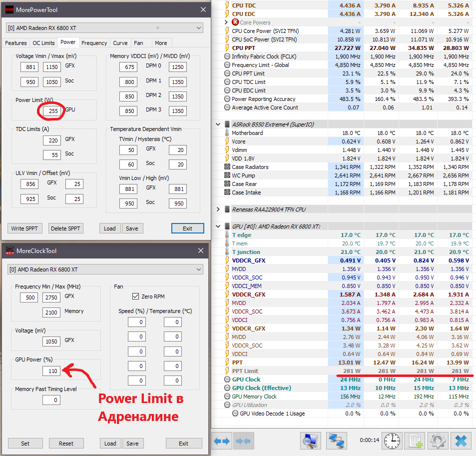Click the blue X close sensors icon
The width and height of the screenshot is (476, 456).
pyautogui.click(x=461, y=441)
